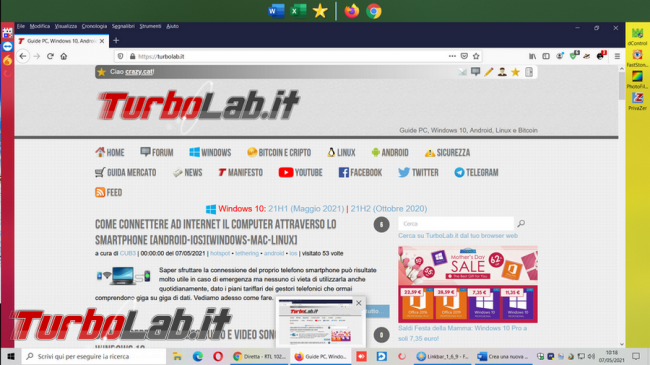Reload the turbolab.it page

click(50, 56)
